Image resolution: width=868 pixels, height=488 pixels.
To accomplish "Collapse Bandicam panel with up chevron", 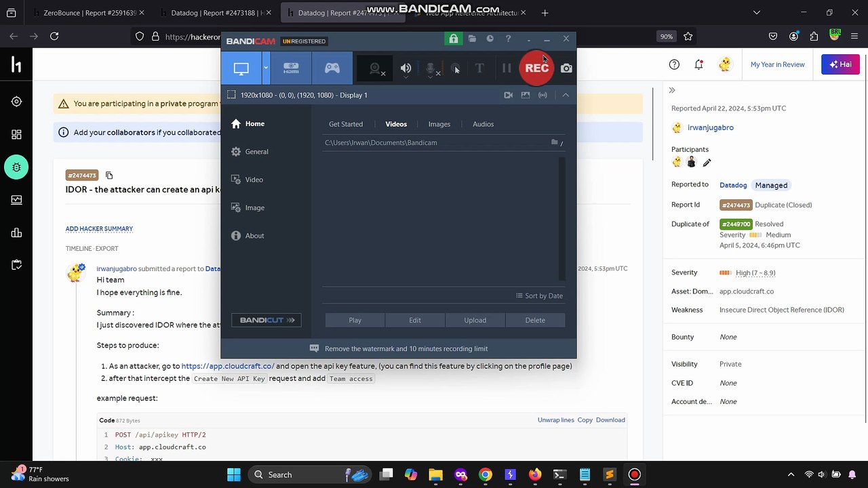I will pyautogui.click(x=566, y=95).
